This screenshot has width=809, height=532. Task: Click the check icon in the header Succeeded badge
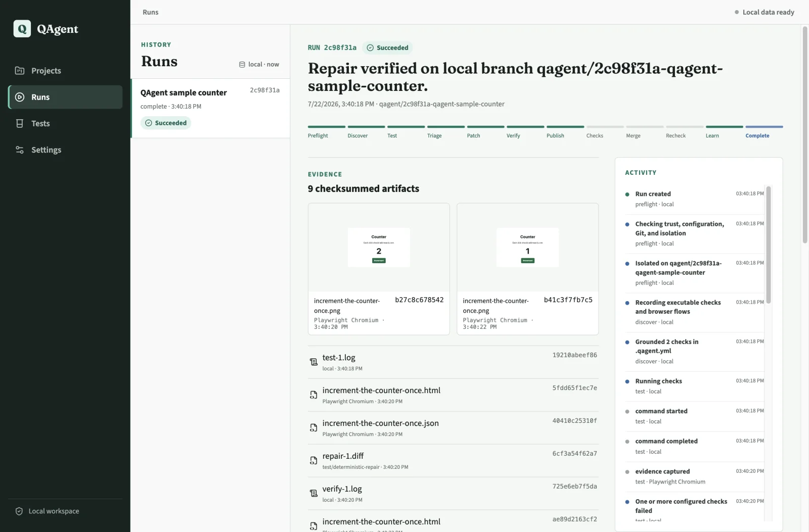point(370,47)
